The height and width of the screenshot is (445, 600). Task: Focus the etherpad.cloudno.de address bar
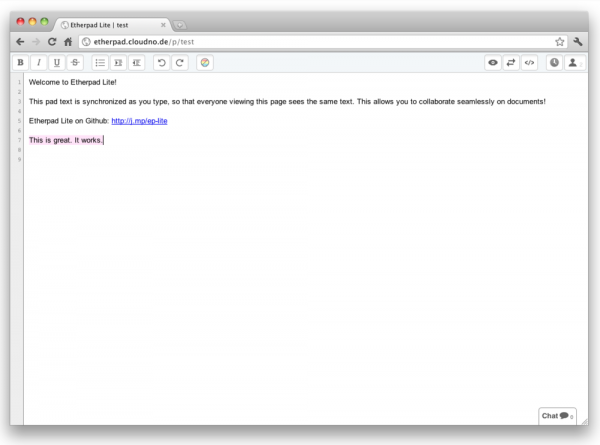click(322, 42)
